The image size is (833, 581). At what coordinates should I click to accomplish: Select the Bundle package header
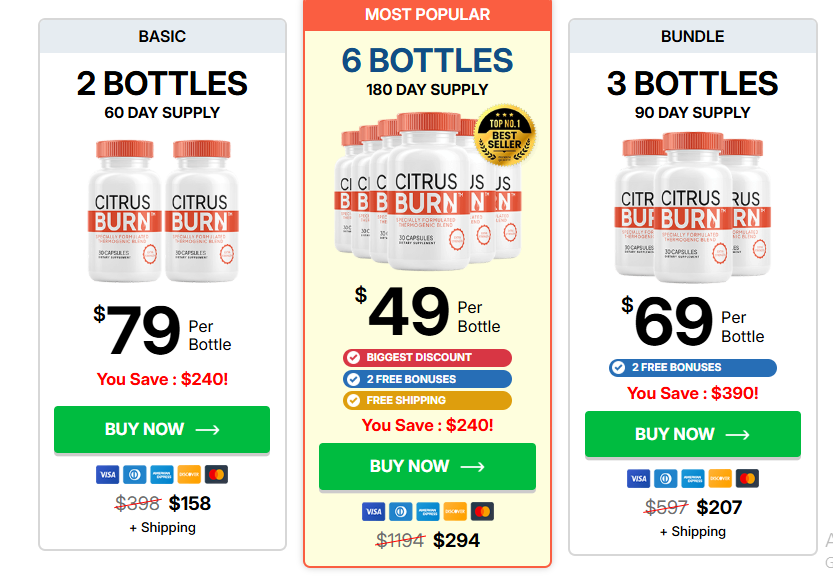pyautogui.click(x=692, y=36)
